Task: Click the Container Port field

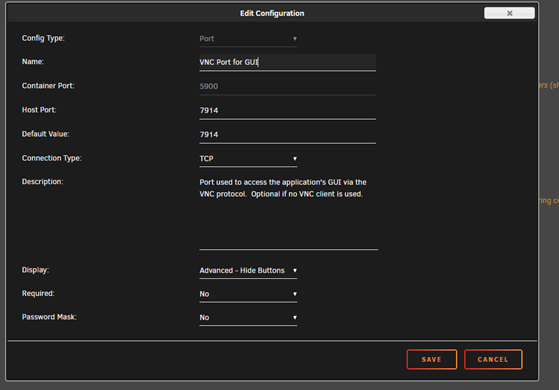Action: pyautogui.click(x=287, y=86)
